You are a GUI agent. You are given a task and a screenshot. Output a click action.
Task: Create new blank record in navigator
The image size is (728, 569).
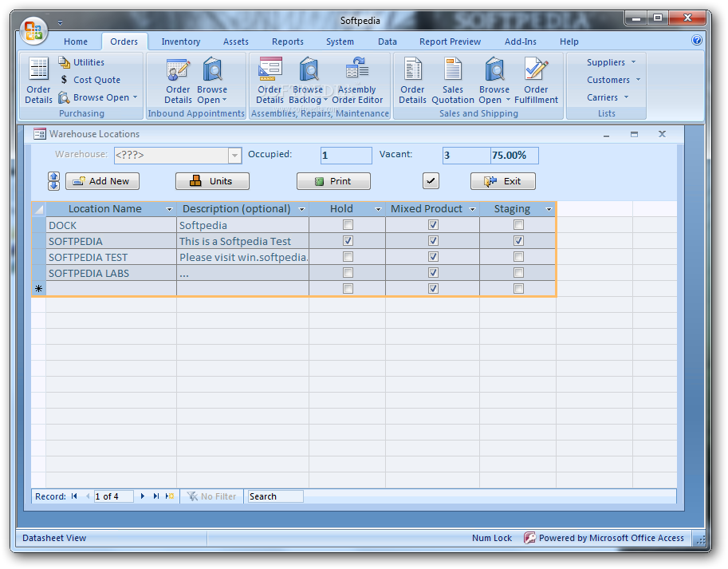[170, 496]
